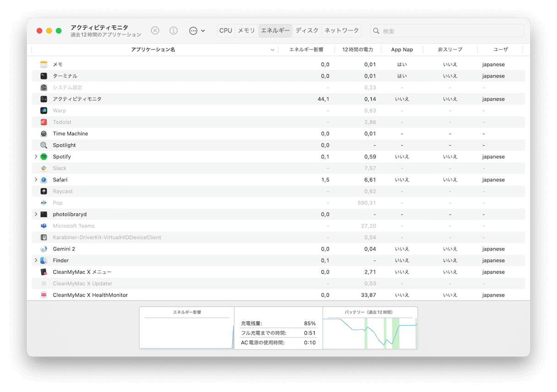Click Safari's 6,61 power value
Screen dimensions: 557x392
370,180
